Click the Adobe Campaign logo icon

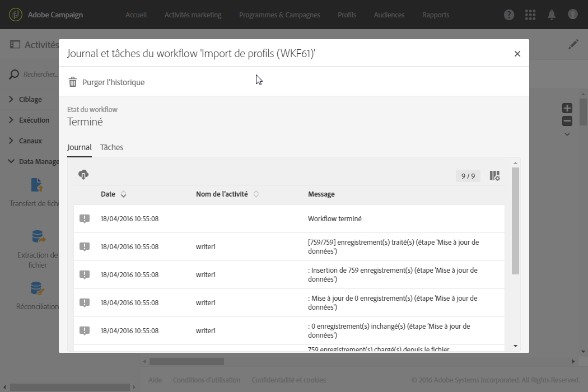tap(15, 15)
